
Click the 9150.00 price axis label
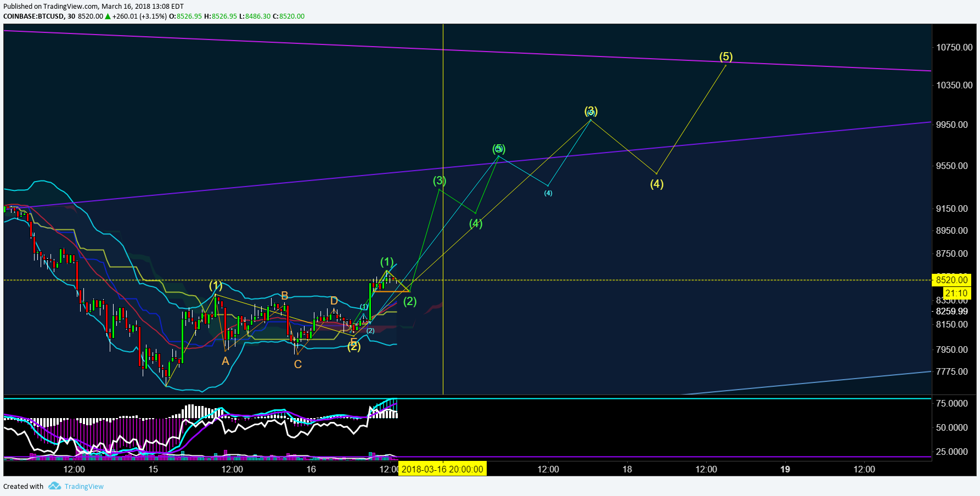click(x=952, y=208)
